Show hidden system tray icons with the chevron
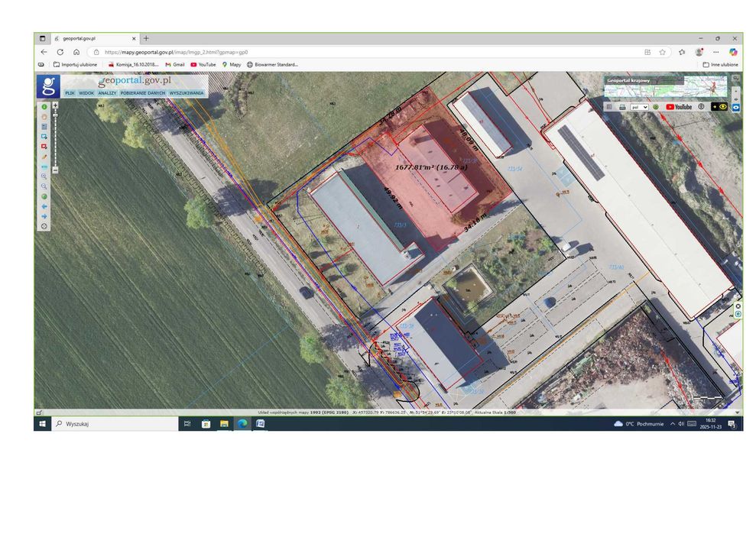 pos(673,424)
